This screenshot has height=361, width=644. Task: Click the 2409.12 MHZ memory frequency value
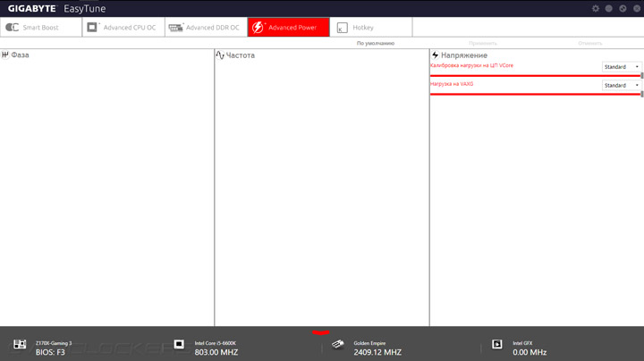[x=377, y=352]
